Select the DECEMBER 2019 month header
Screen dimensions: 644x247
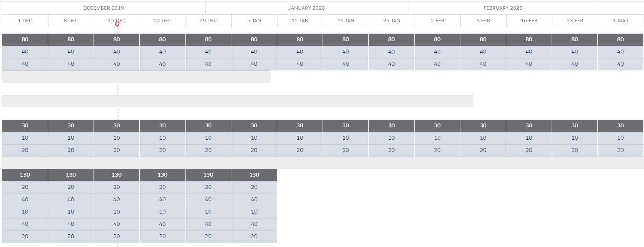tap(104, 8)
